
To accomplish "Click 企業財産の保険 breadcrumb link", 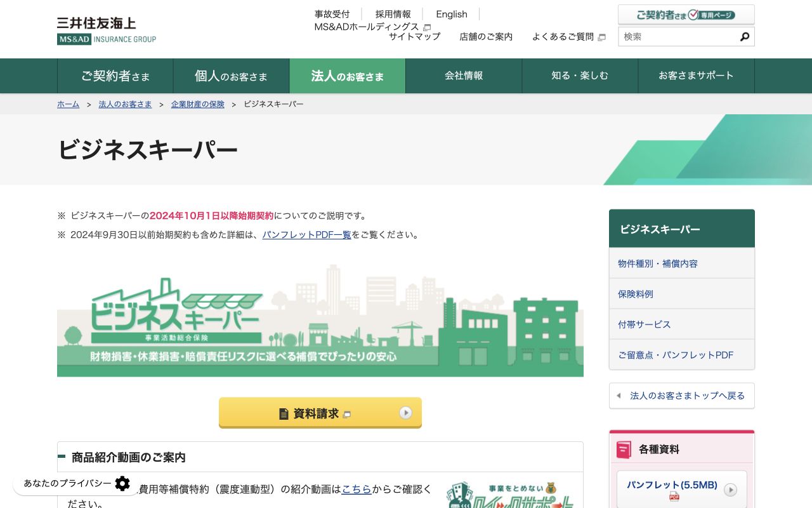I will click(198, 104).
